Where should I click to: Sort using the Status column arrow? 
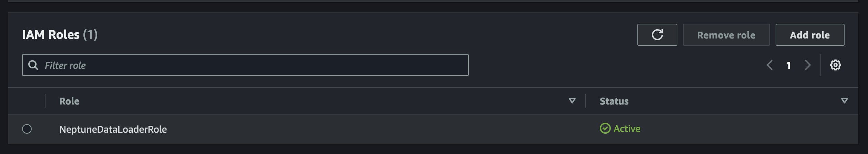(x=844, y=101)
